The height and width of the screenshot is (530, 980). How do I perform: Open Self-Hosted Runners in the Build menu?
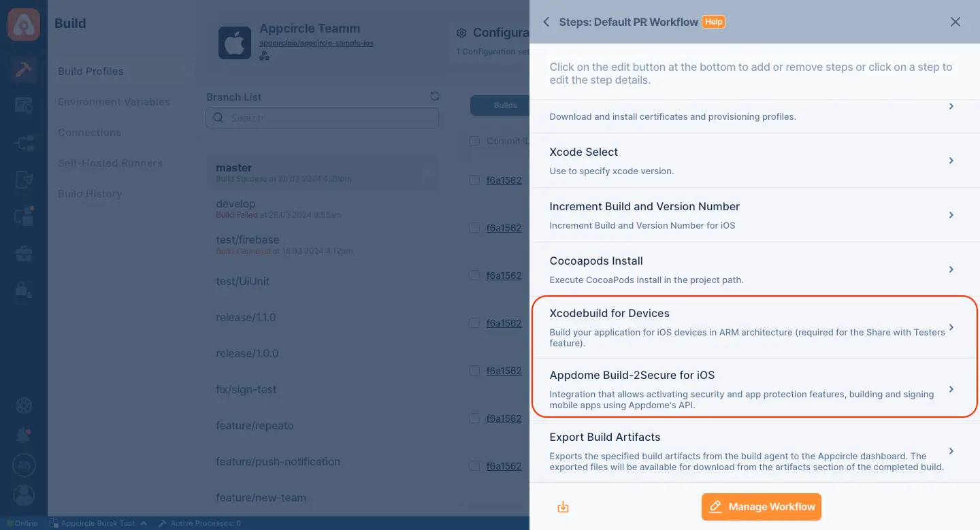(110, 163)
